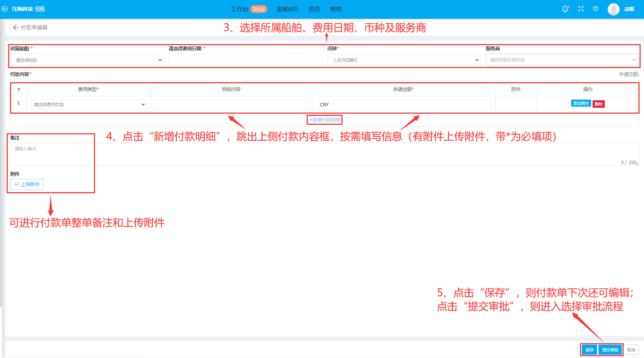Click the notification bell icon
The width and height of the screenshot is (644, 358).
565,9
